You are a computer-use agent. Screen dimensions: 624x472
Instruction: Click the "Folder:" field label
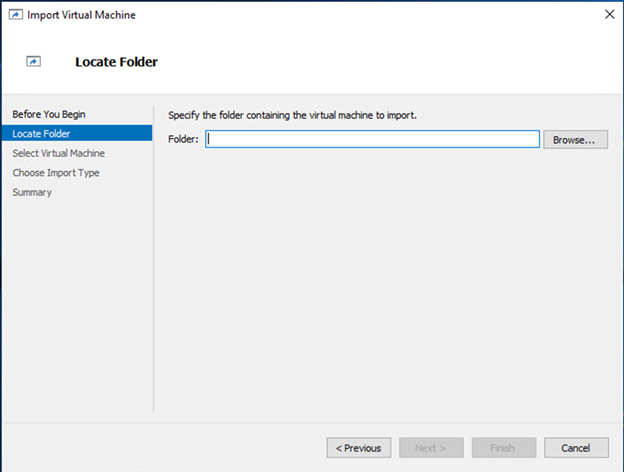pyautogui.click(x=183, y=139)
